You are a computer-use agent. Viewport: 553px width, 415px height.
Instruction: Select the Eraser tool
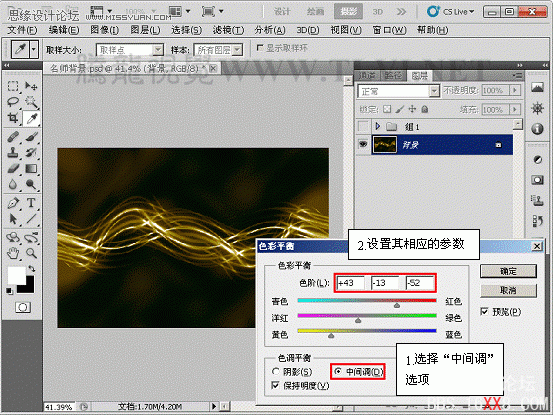(x=13, y=169)
